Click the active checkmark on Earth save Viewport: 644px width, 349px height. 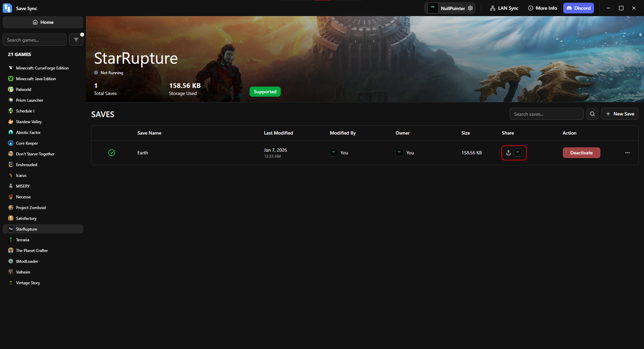112,153
